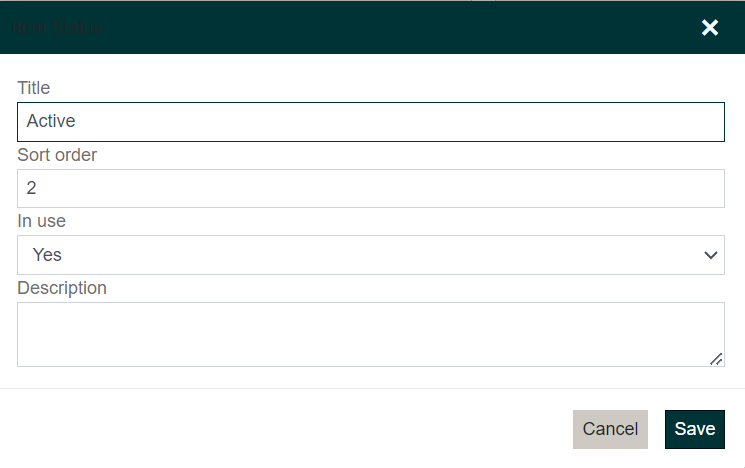Click the Title field containing Active
The image size is (745, 468).
(370, 122)
